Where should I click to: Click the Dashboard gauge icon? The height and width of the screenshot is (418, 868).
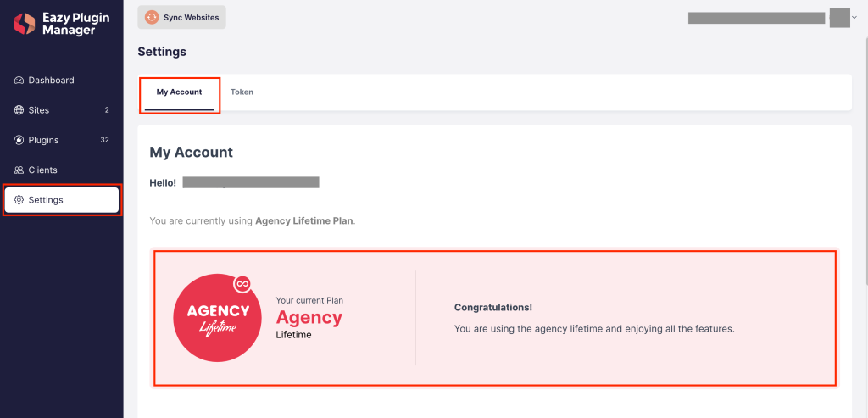[x=19, y=81]
